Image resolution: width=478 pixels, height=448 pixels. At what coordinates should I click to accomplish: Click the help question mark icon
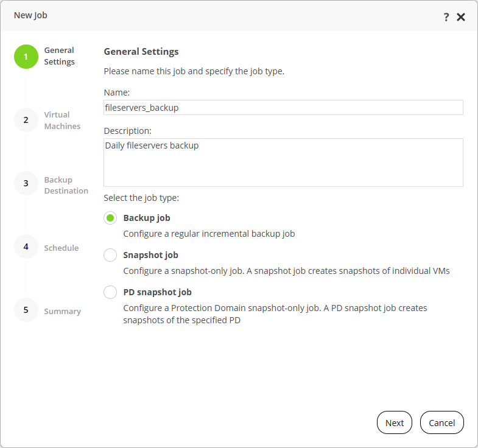446,17
